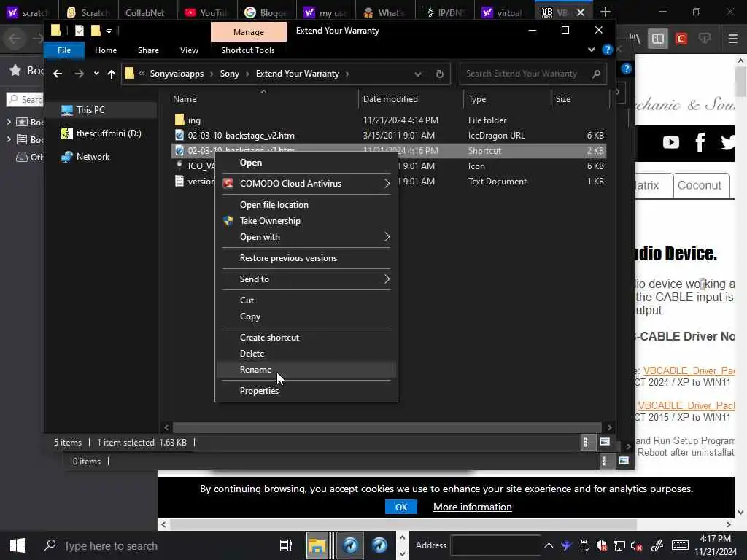Switch to large icons view in status bar
This screenshot has height=560, width=747.
tap(605, 443)
